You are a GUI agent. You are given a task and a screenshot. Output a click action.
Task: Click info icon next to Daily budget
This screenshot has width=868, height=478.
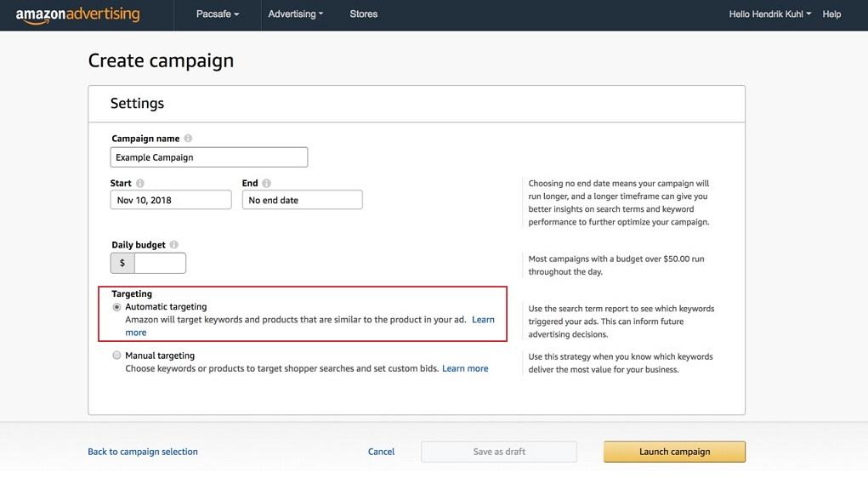click(x=173, y=245)
